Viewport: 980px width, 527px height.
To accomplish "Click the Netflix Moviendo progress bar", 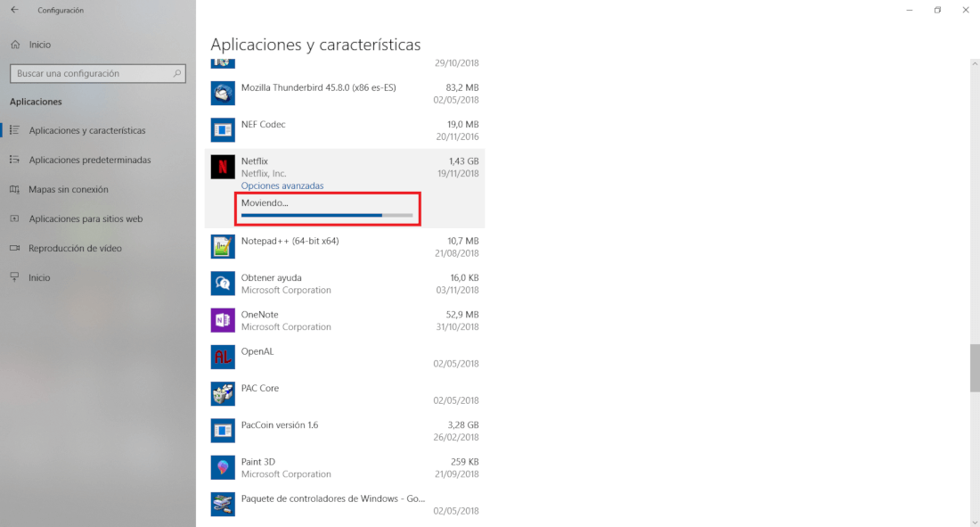I will tap(327, 215).
